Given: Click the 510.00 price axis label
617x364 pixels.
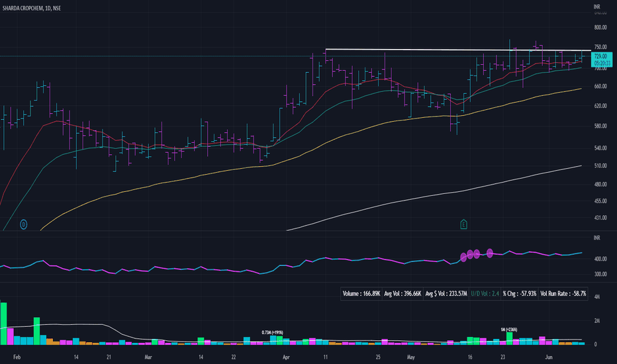Looking at the screenshot, I should (x=600, y=165).
